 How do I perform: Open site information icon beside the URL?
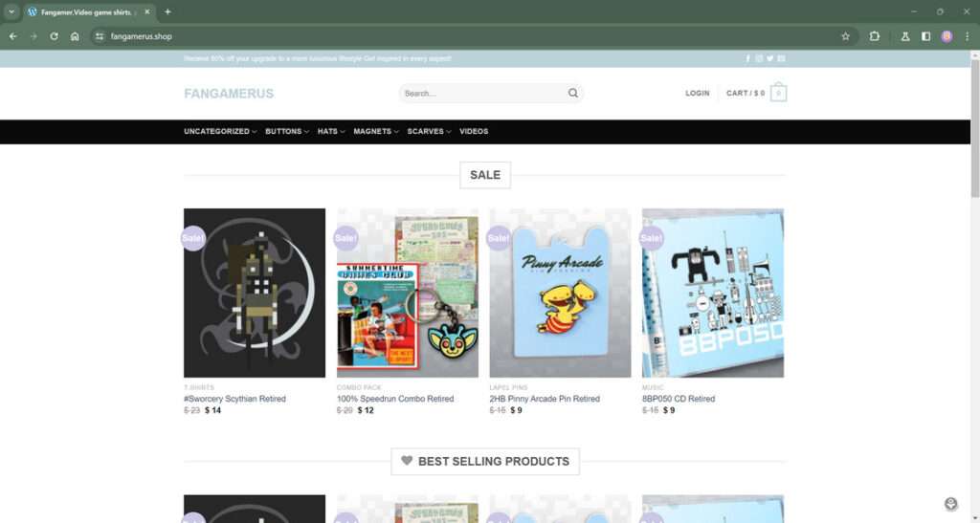[x=100, y=36]
